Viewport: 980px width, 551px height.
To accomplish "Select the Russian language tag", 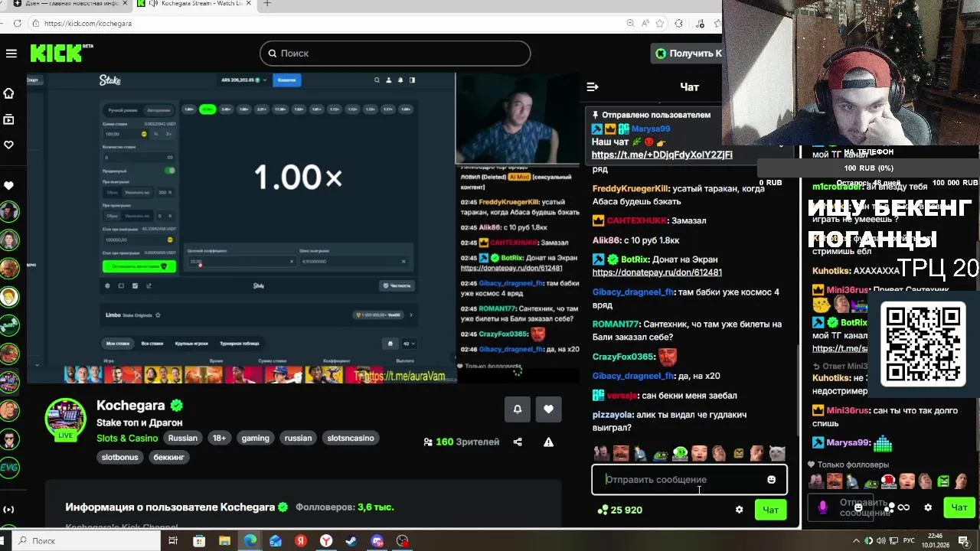I will (183, 439).
